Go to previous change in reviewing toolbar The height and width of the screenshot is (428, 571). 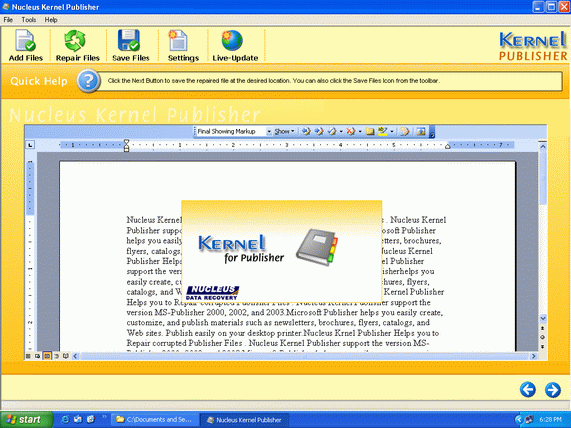[306, 131]
